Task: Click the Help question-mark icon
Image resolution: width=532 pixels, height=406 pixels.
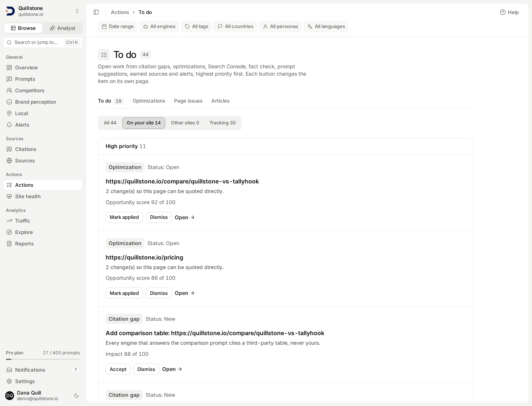Action: click(503, 12)
